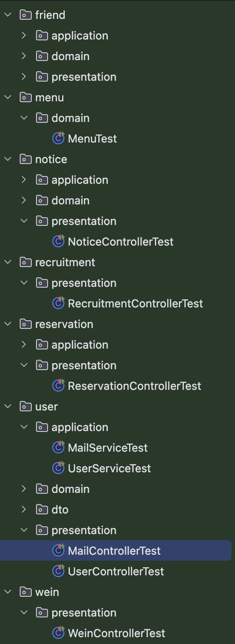Collapse the menu package chevron

[8, 97]
